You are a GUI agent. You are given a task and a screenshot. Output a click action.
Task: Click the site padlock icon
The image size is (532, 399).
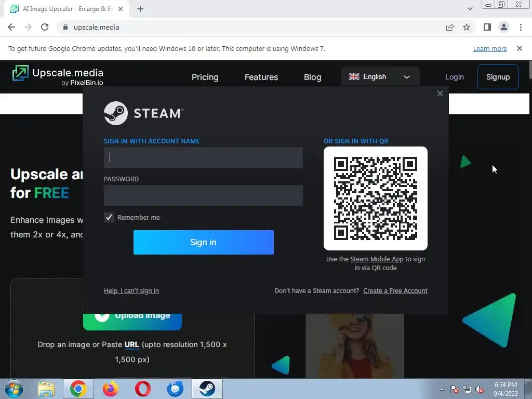click(65, 27)
